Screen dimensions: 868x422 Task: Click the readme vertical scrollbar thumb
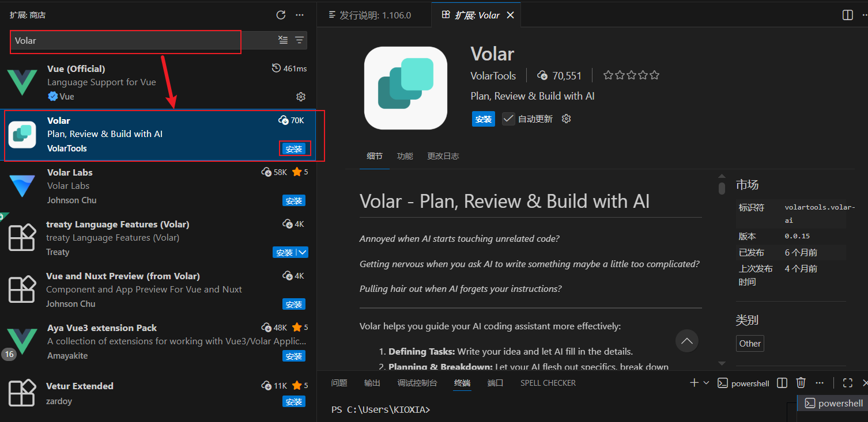(722, 188)
